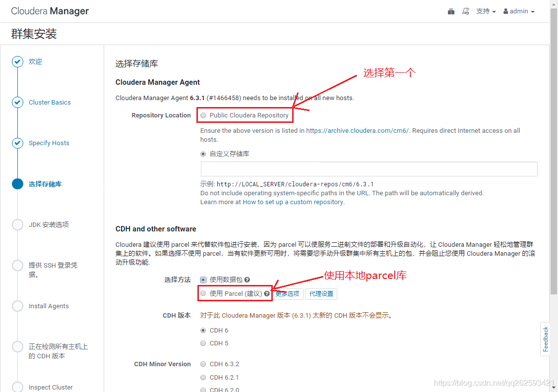Go to Specify Hosts wizard step
Viewport: 558px width, 392px height.
point(49,143)
